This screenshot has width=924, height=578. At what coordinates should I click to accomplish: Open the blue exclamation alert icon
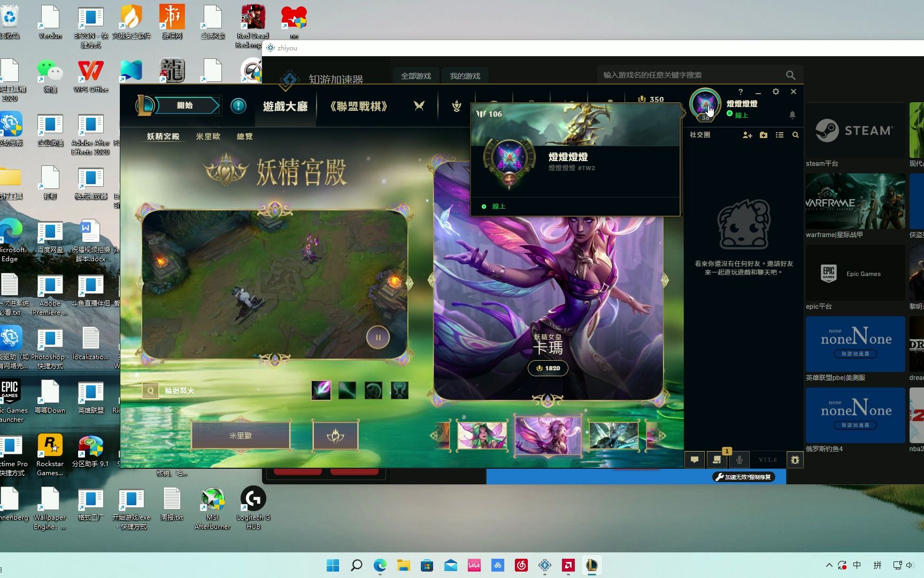(x=238, y=105)
